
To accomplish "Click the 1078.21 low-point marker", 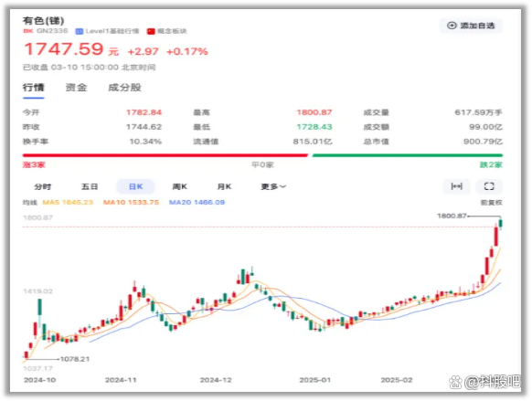I will pyautogui.click(x=75, y=359).
